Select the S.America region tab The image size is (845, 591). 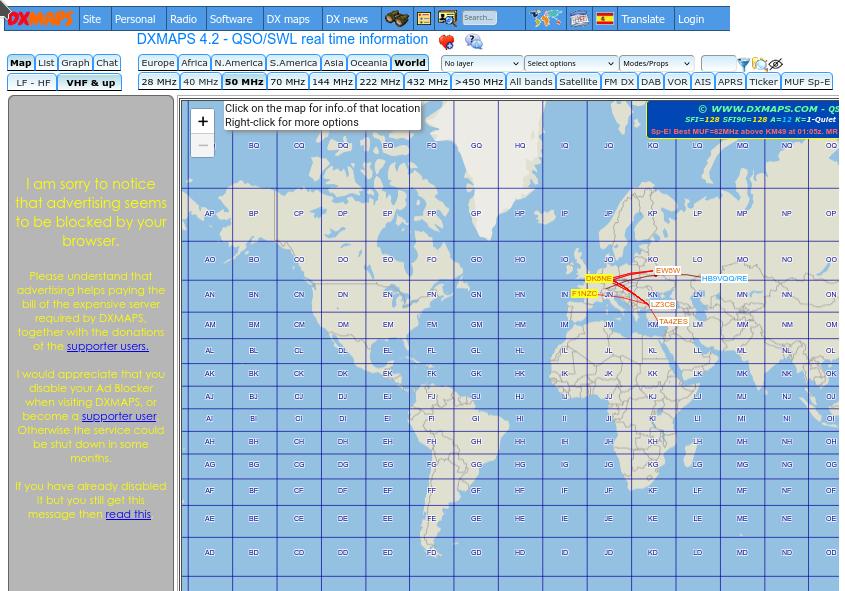[293, 63]
